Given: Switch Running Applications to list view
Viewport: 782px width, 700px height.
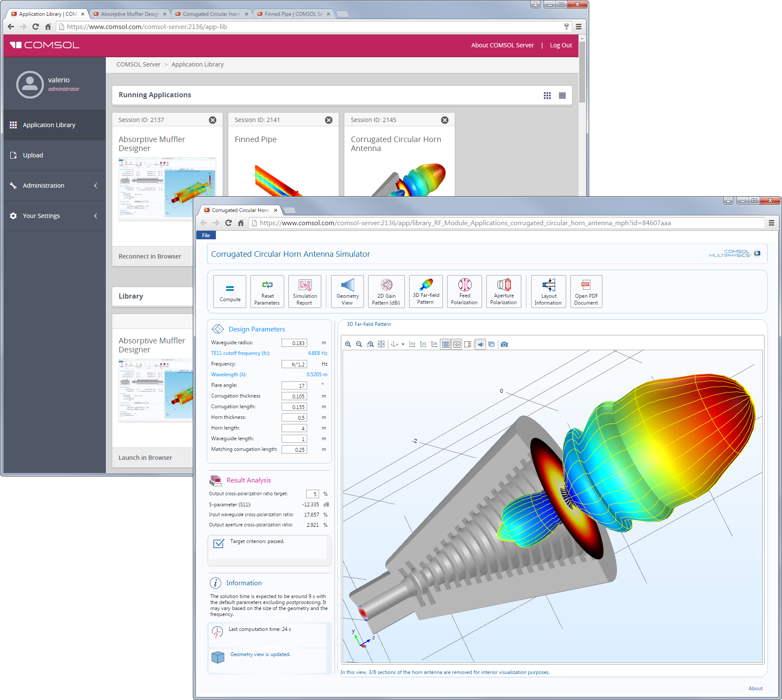Looking at the screenshot, I should [562, 96].
